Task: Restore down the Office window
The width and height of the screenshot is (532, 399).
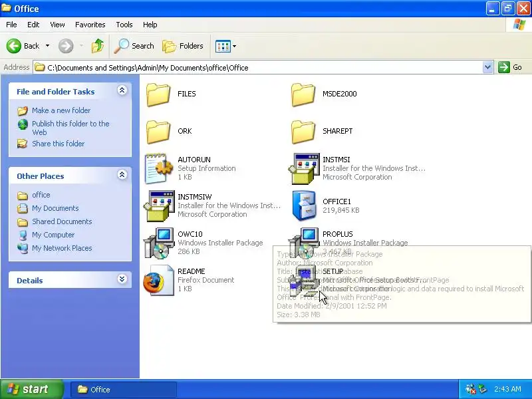Action: (x=508, y=8)
